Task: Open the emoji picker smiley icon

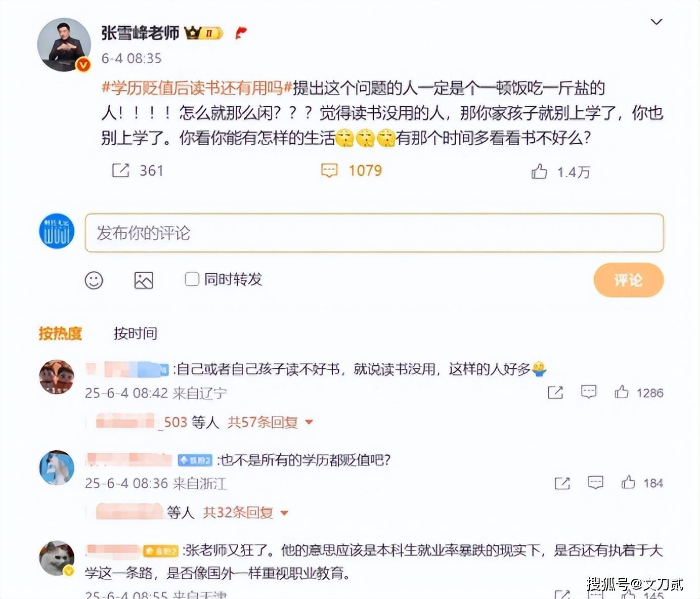Action: (x=94, y=280)
